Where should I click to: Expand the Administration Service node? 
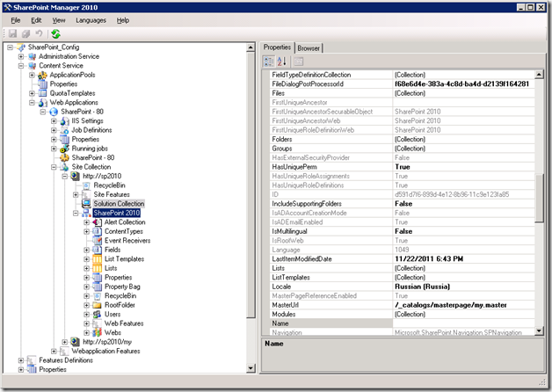(x=21, y=56)
